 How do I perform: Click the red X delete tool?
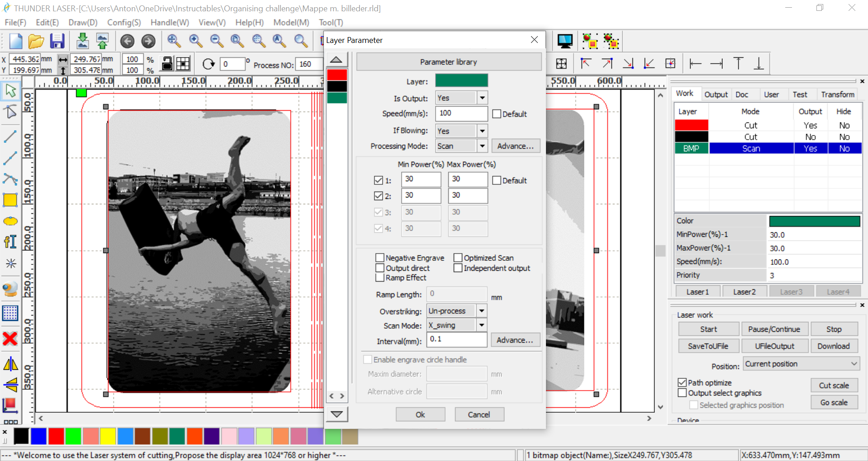coord(10,339)
